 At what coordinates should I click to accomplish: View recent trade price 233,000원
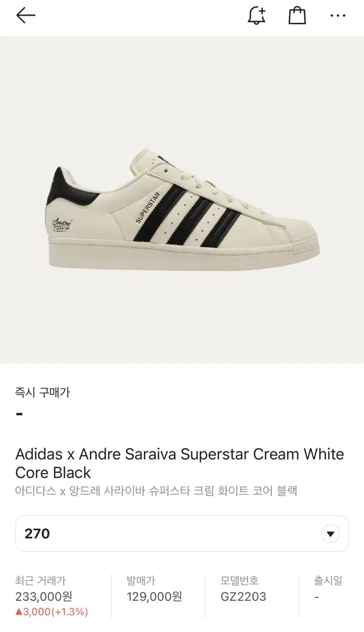pyautogui.click(x=44, y=597)
